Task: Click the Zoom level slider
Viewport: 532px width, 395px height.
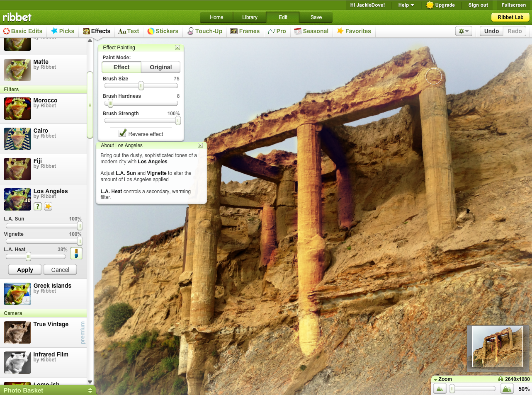Action: [x=473, y=389]
